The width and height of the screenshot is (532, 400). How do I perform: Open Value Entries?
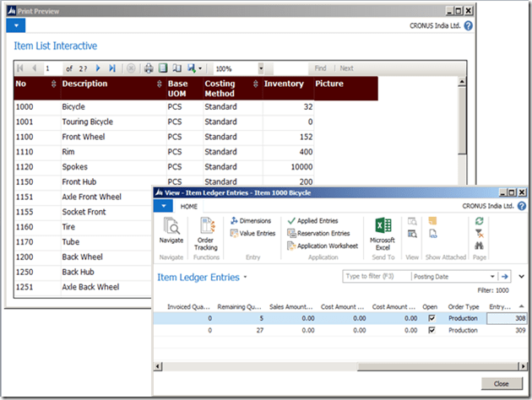coord(252,234)
